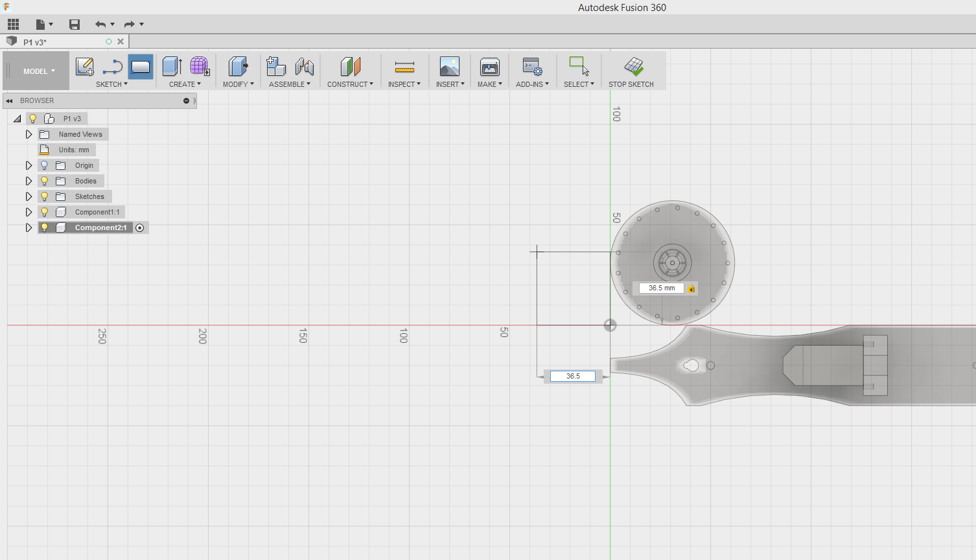Expand the Bodies folder
This screenshot has height=560, width=976.
29,181
